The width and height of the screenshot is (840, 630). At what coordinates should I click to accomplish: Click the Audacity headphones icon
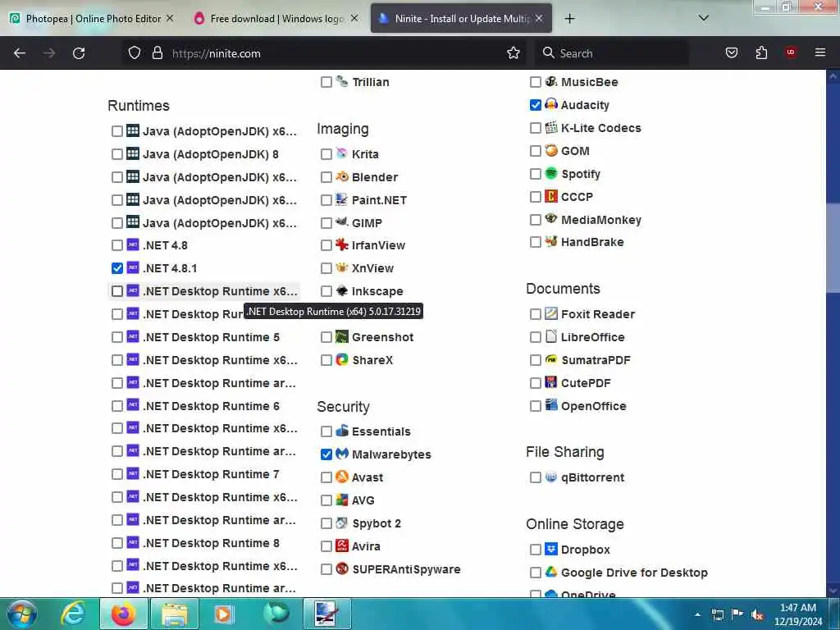point(550,104)
